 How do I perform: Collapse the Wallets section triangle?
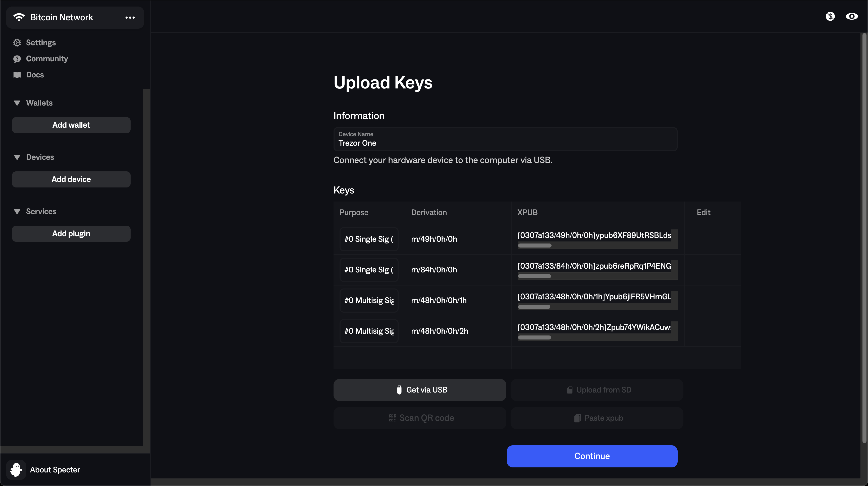(17, 103)
